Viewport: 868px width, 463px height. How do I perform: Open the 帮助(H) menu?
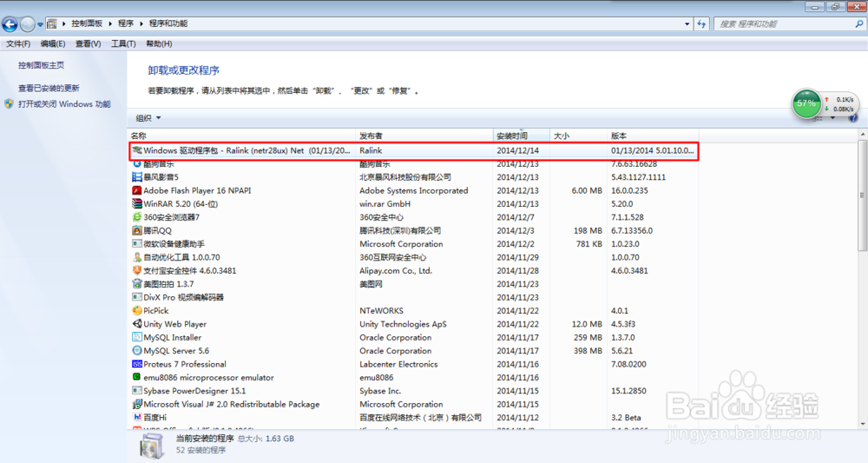click(159, 43)
